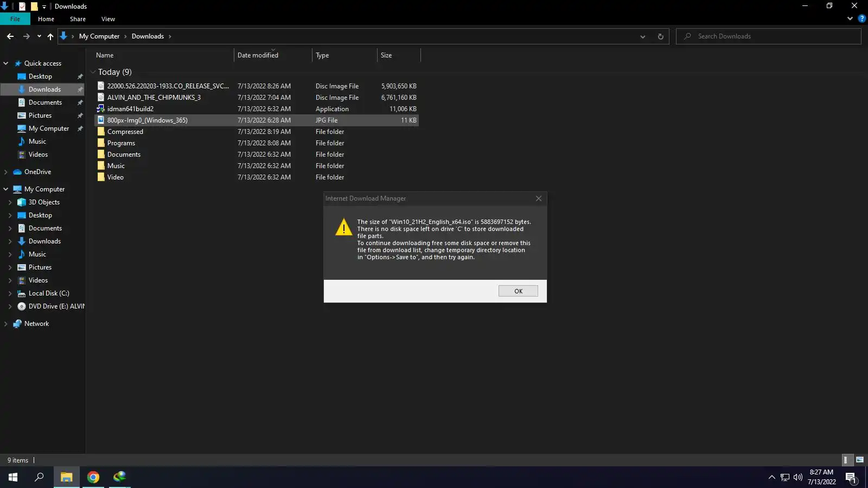Go up one folder level
This screenshot has width=868, height=488.
point(50,36)
